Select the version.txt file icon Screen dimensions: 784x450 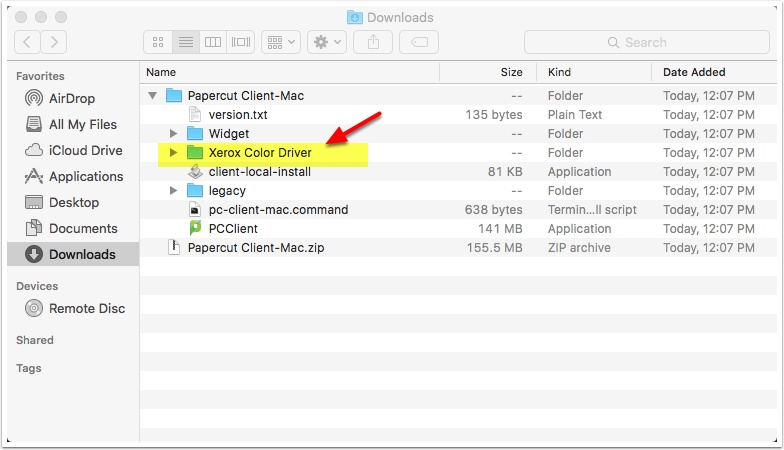click(194, 114)
